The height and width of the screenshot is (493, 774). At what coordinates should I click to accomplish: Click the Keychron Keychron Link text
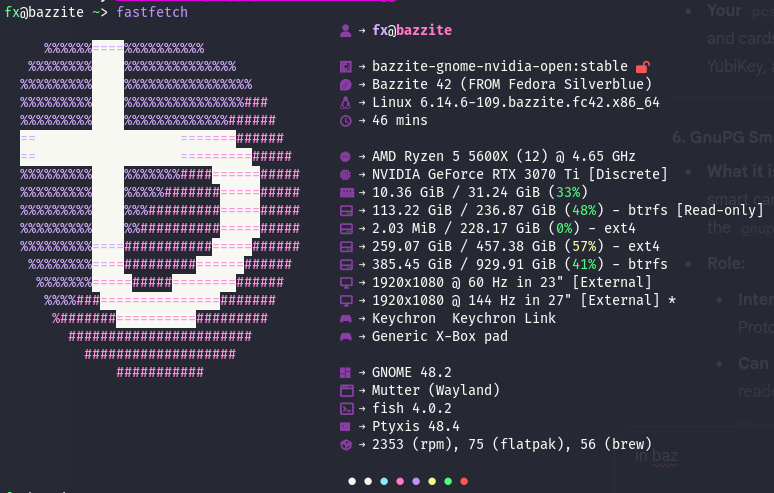[464, 319]
